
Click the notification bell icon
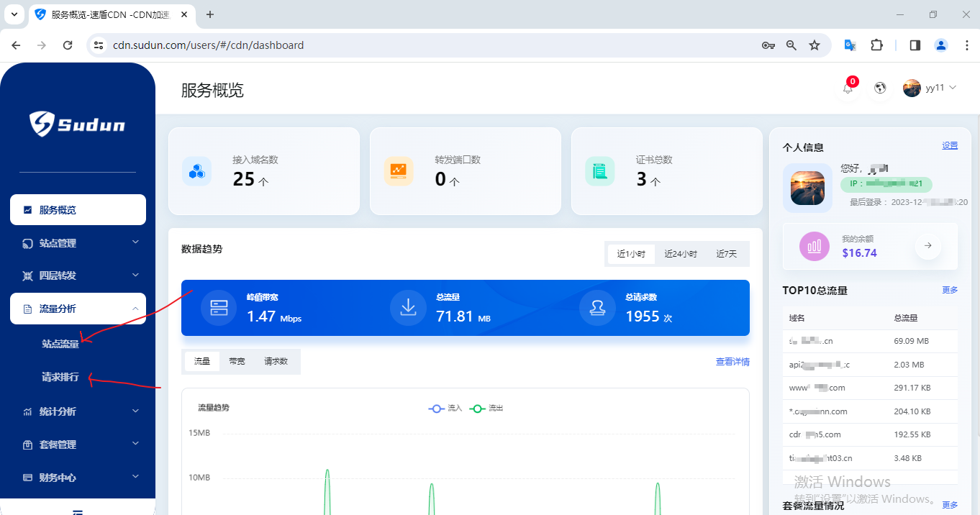click(x=848, y=88)
